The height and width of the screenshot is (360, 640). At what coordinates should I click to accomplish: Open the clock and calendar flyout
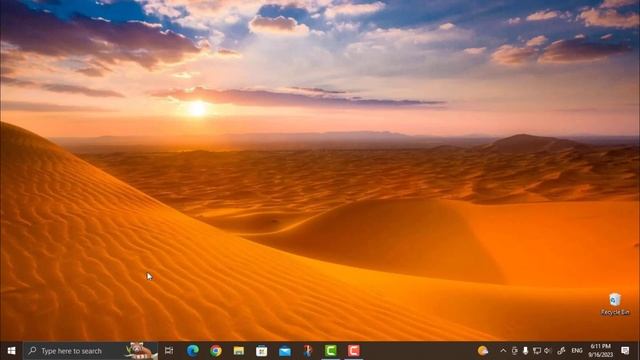coord(600,351)
